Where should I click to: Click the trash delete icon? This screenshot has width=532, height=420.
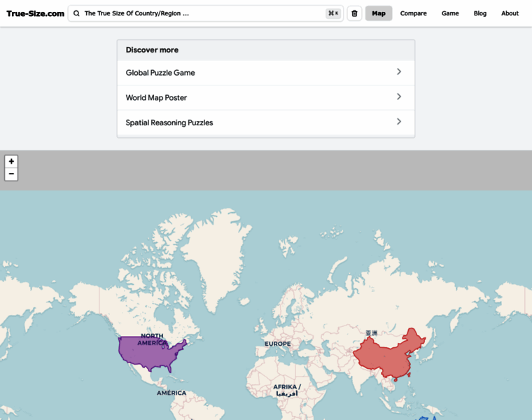(354, 13)
